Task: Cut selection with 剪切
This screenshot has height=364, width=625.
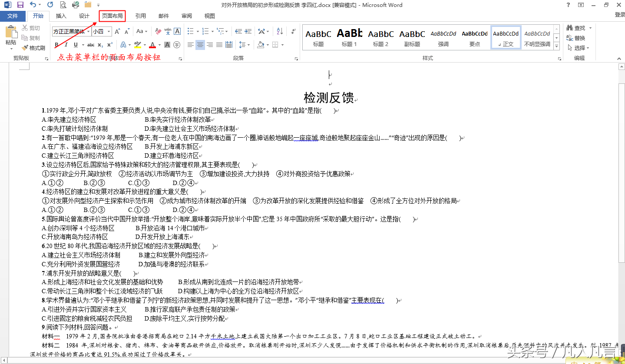Action: click(x=31, y=28)
